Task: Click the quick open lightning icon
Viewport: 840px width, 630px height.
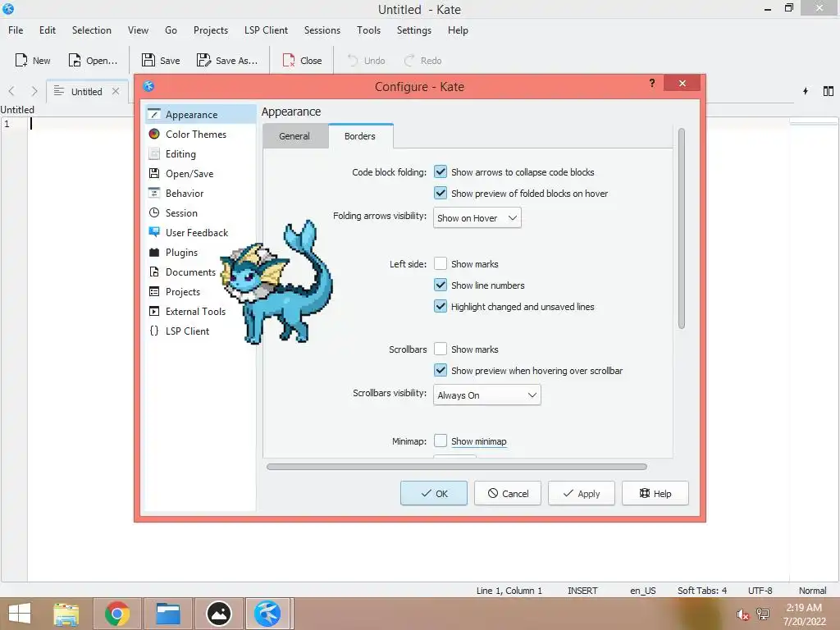Action: (x=806, y=91)
